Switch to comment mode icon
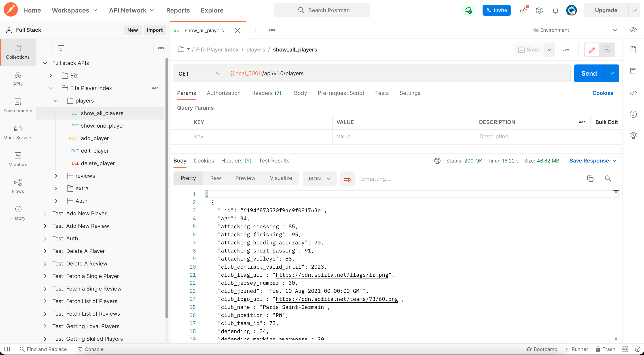This screenshot has width=644, height=355. (607, 49)
